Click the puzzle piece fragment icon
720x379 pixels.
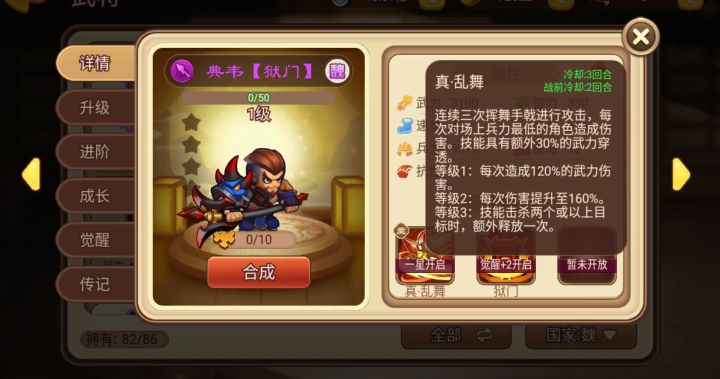224,239
